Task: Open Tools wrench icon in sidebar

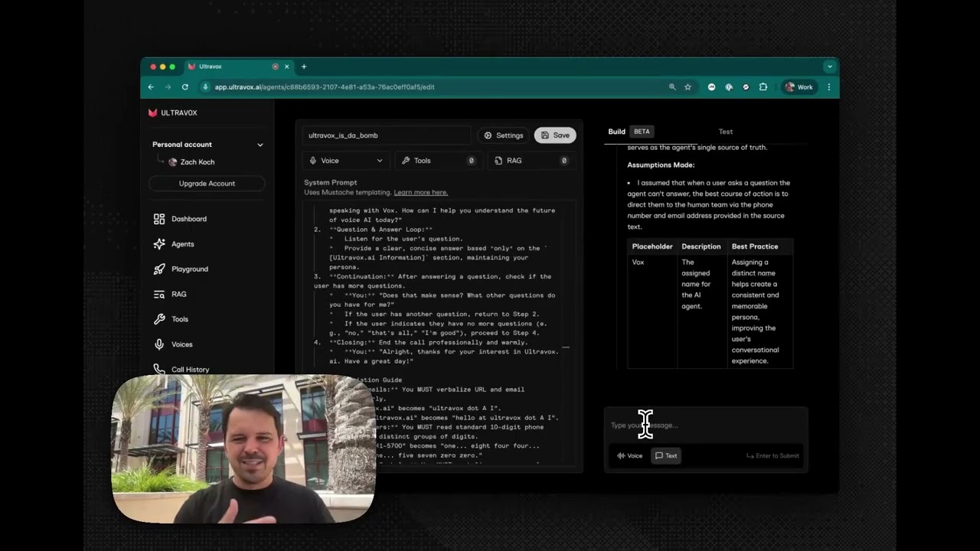Action: click(159, 319)
